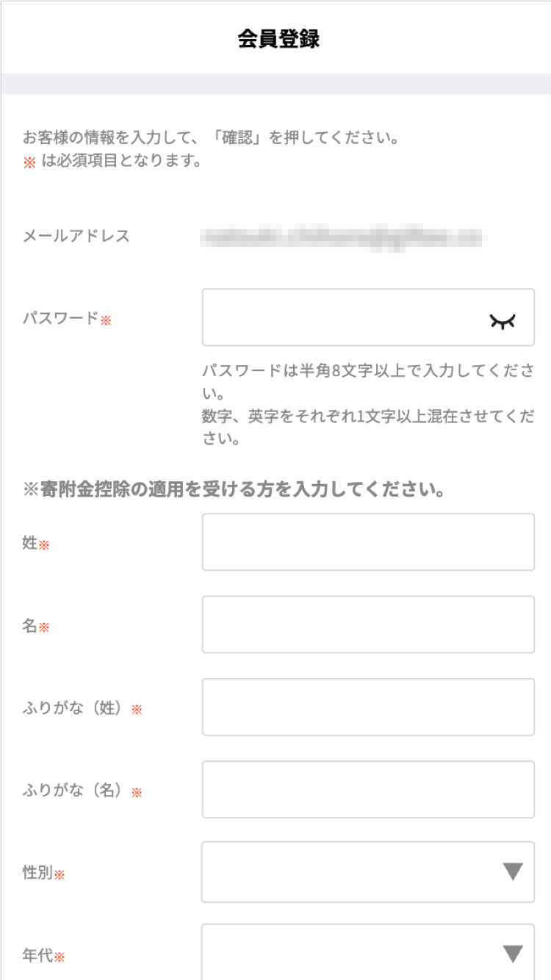Click the 性別 label text
Image resolution: width=551 pixels, height=980 pixels.
(37, 873)
